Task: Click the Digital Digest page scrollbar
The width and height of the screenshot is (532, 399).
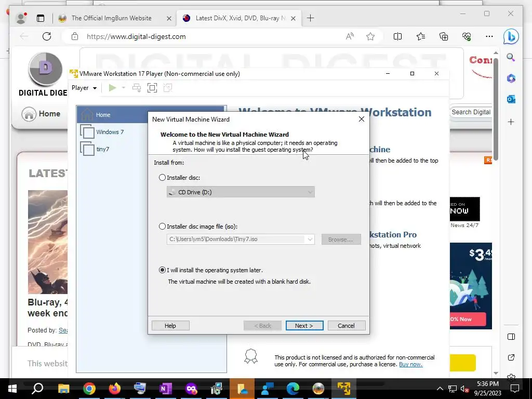Action: [x=496, y=109]
